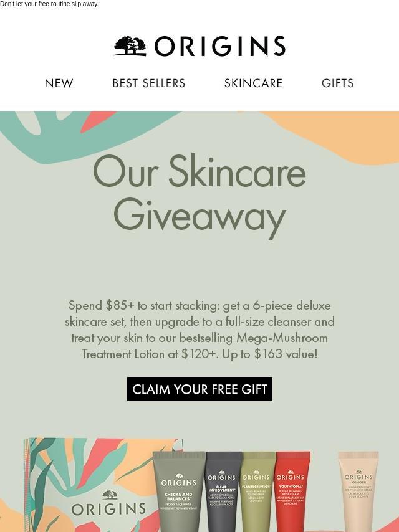The width and height of the screenshot is (399, 532).
Task: Click the Spend $85+ offer paragraph
Action: (x=199, y=330)
